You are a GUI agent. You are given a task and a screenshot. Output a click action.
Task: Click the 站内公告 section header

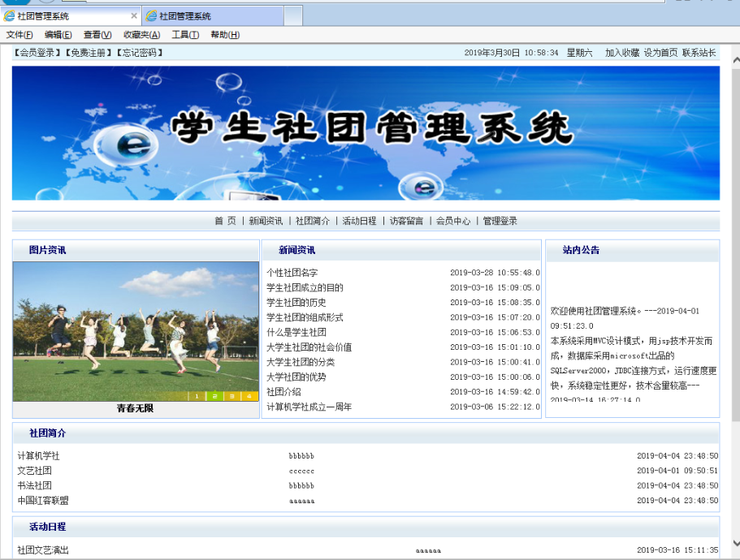[581, 250]
